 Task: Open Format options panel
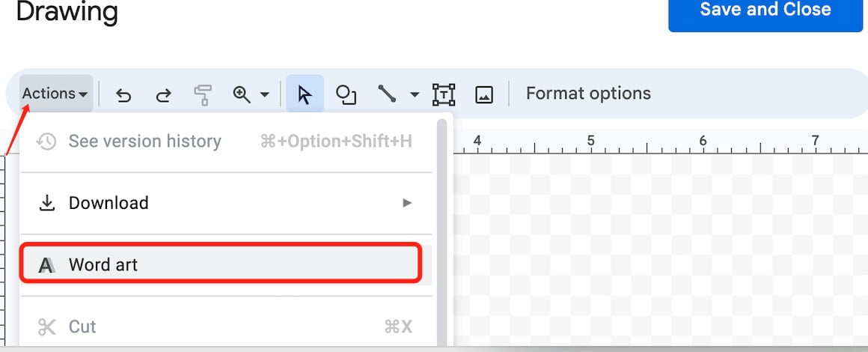588,93
